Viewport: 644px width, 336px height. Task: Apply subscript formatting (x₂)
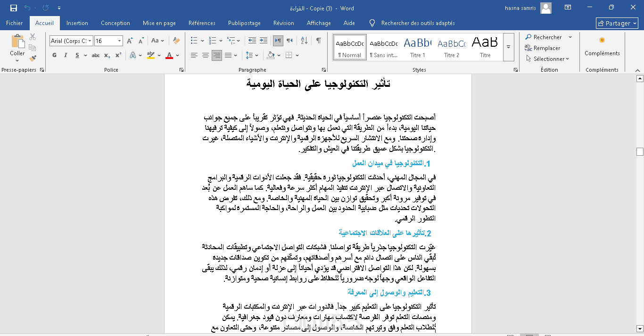pyautogui.click(x=107, y=55)
